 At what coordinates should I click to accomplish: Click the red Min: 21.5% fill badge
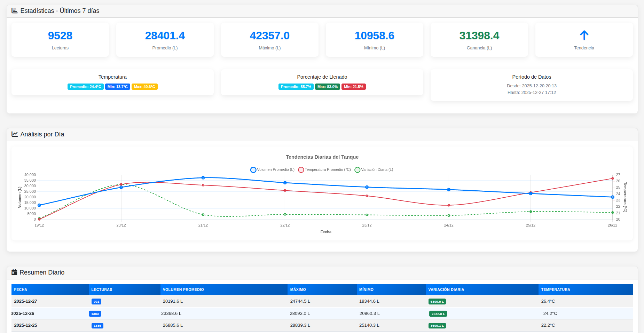[x=353, y=87]
